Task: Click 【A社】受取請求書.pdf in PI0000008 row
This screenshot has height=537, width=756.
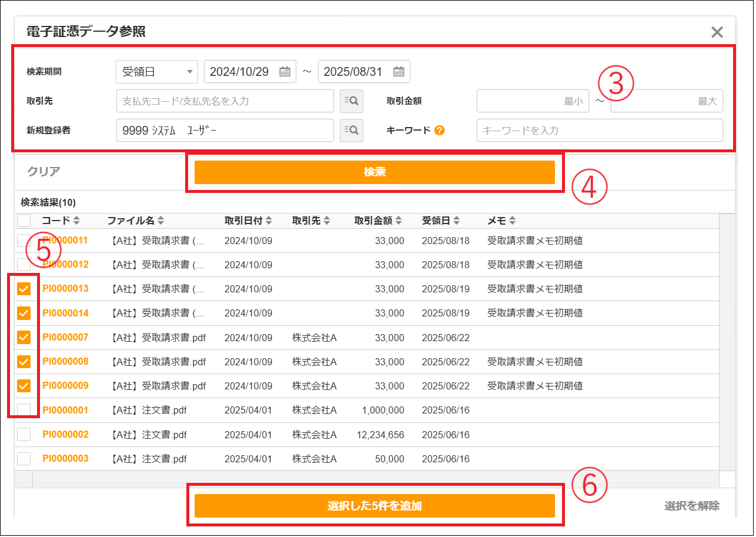Action: 158,362
